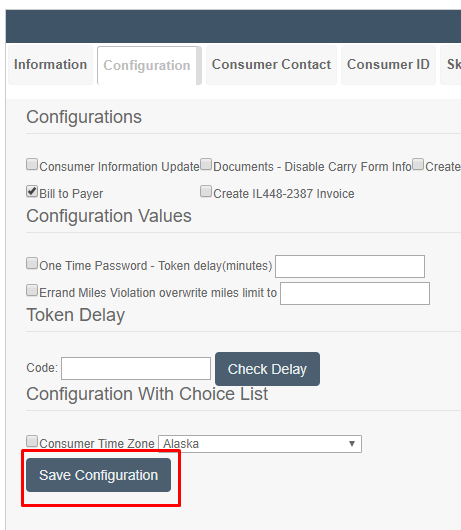This screenshot has height=530, width=461.
Task: Switch to the Consumer Contact tab
Action: tap(271, 65)
